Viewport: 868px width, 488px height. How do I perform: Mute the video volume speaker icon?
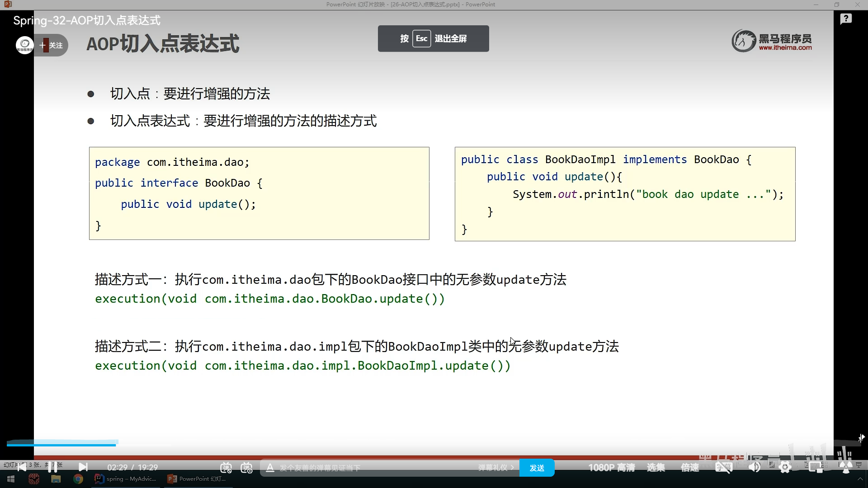click(754, 468)
